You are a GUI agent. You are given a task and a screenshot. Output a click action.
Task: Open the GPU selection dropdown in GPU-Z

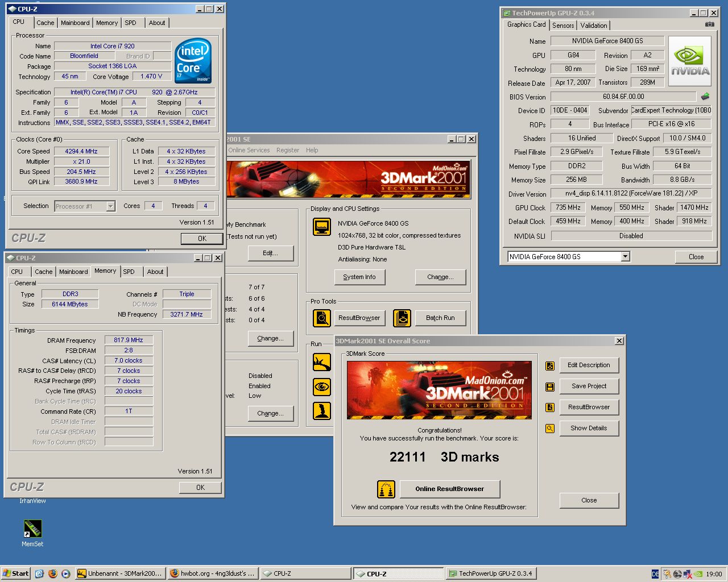[x=626, y=257]
